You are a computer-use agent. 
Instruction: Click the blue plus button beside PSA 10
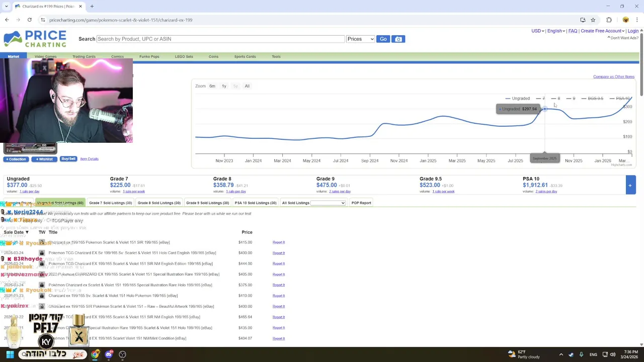click(x=630, y=185)
